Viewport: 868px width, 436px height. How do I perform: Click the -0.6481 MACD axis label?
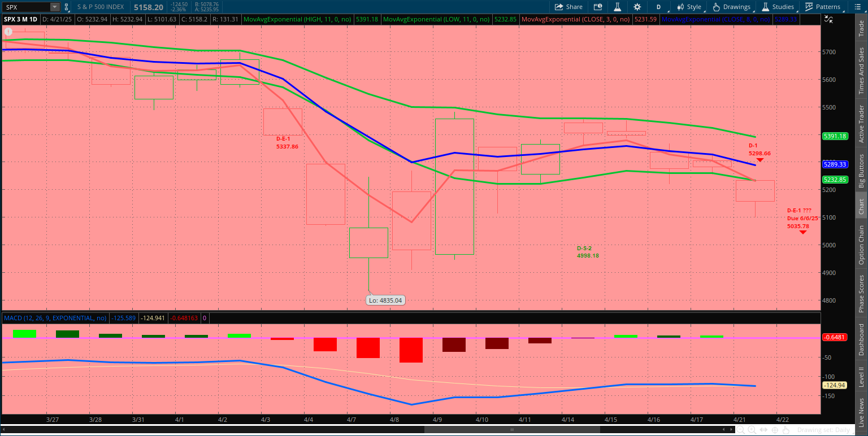(x=836, y=337)
